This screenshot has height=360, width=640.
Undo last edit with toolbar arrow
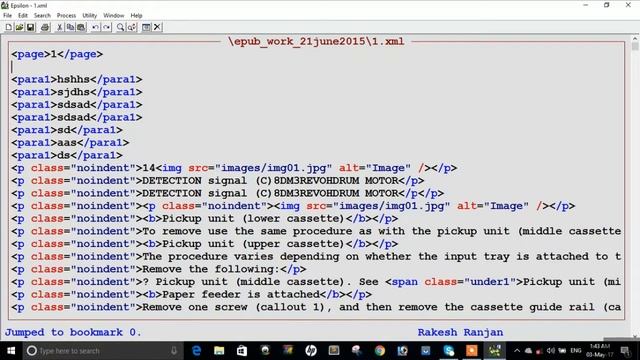[x=95, y=27]
